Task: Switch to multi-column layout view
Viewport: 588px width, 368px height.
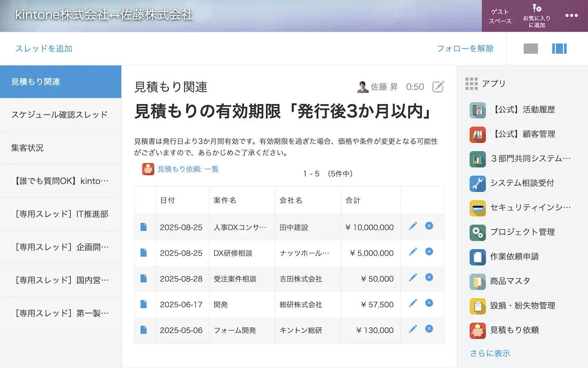Action: (559, 49)
